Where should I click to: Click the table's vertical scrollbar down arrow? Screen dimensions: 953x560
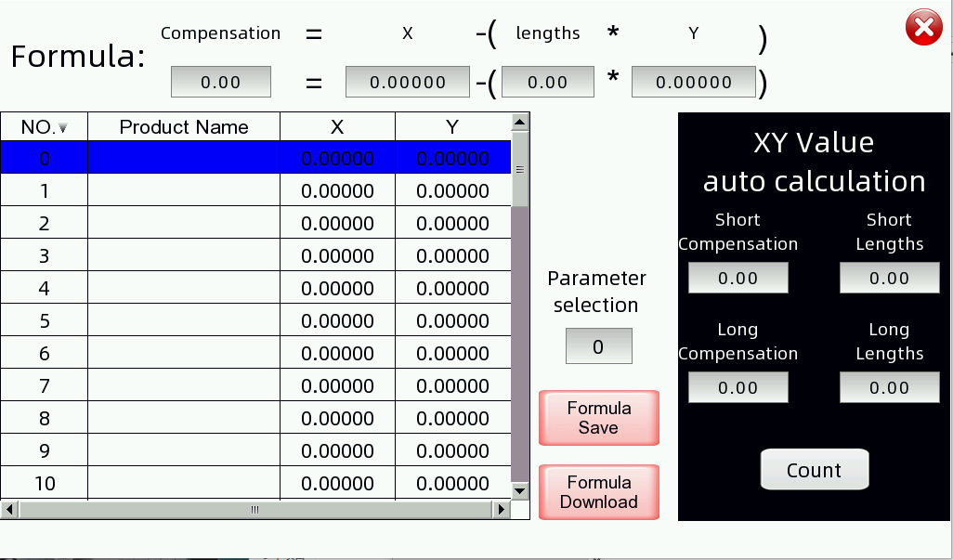coord(520,491)
